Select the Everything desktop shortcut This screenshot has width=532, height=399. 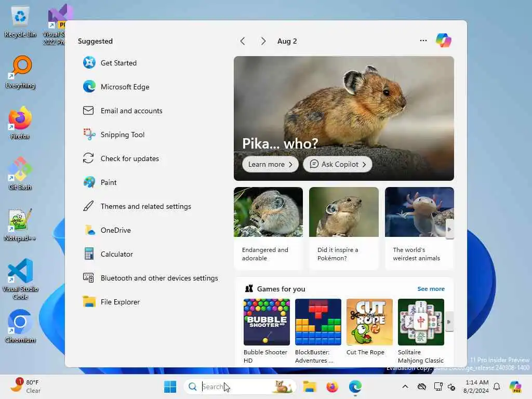pyautogui.click(x=20, y=72)
